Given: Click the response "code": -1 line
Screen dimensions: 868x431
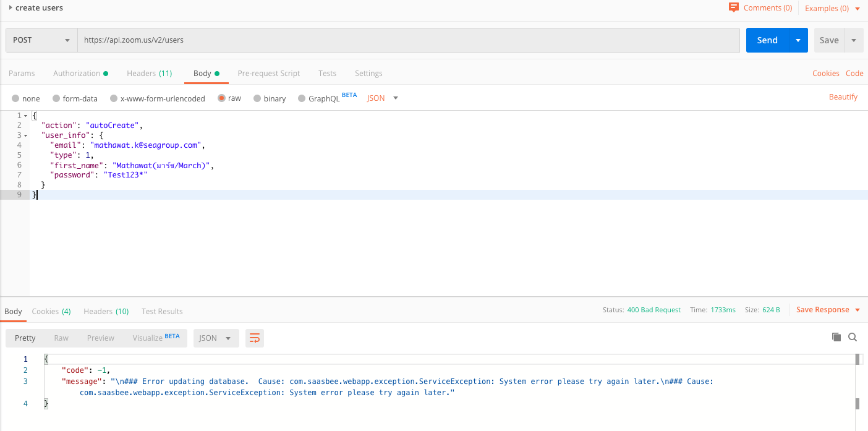Looking at the screenshot, I should tap(85, 370).
